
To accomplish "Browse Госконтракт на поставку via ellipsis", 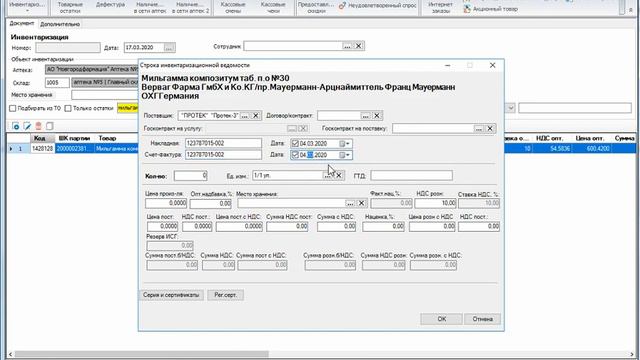I will 478,129.
